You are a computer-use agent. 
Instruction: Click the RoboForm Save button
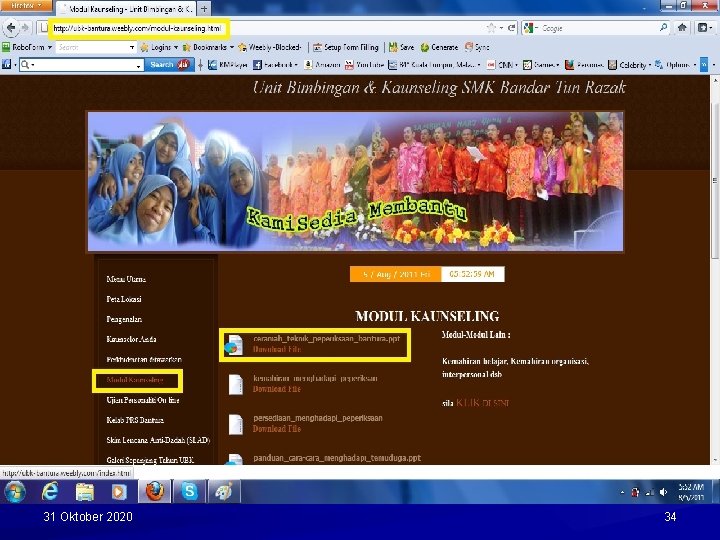coord(401,47)
